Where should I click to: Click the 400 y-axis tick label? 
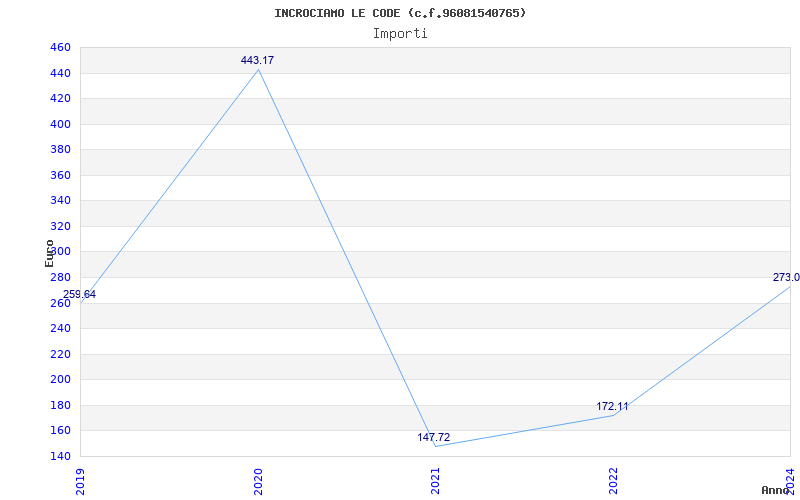tap(60, 124)
